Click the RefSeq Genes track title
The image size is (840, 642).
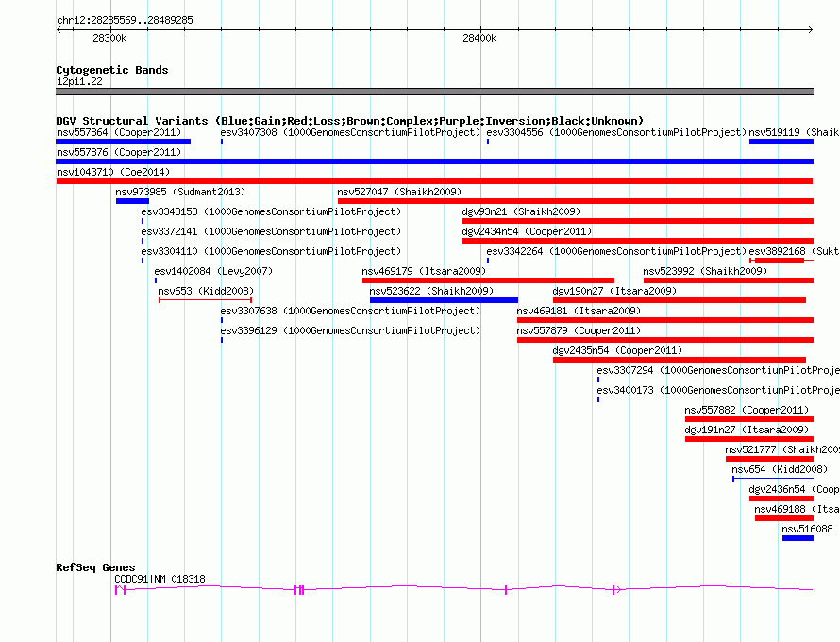pos(95,567)
